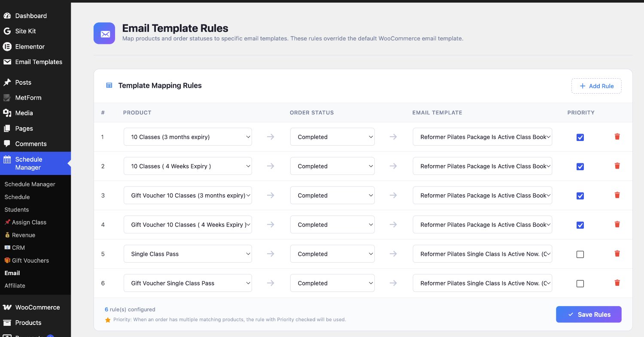Click the Pages icon in sidebar

pyautogui.click(x=7, y=129)
